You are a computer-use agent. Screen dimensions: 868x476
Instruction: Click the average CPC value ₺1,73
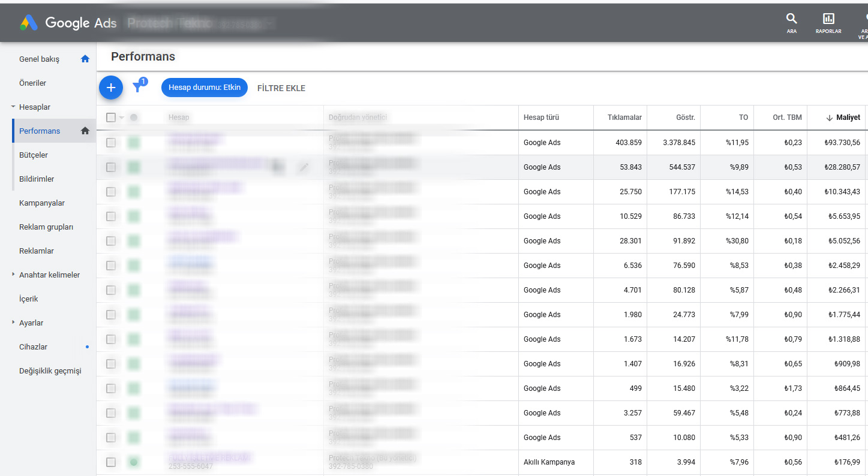793,388
